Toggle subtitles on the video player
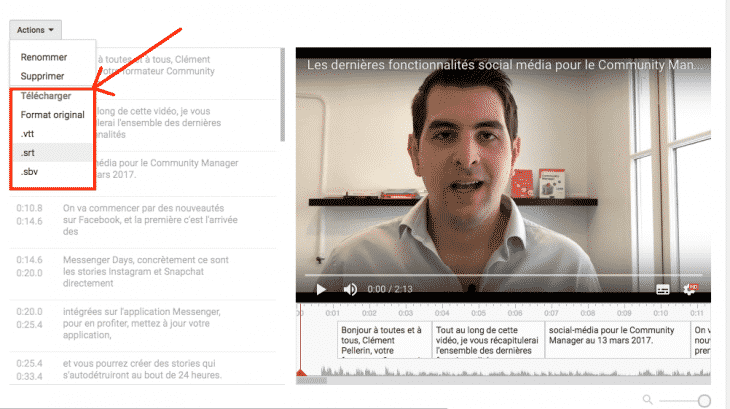730x409 pixels. click(662, 289)
